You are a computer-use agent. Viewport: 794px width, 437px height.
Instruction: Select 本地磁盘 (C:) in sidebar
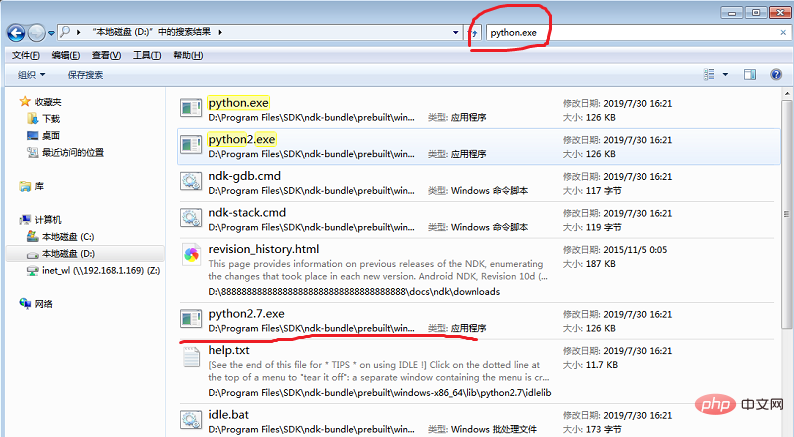click(67, 237)
